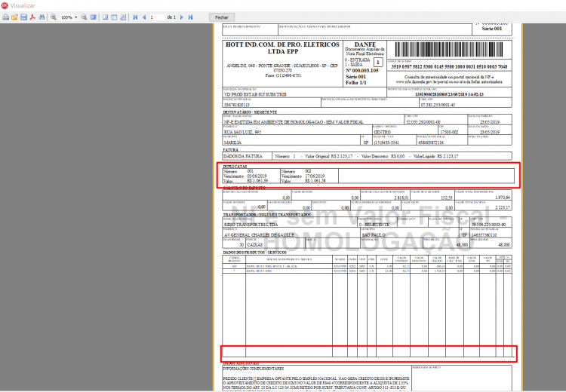Toggle the thumbnails panel icon
The height and width of the screenshot is (392, 566).
(114, 17)
